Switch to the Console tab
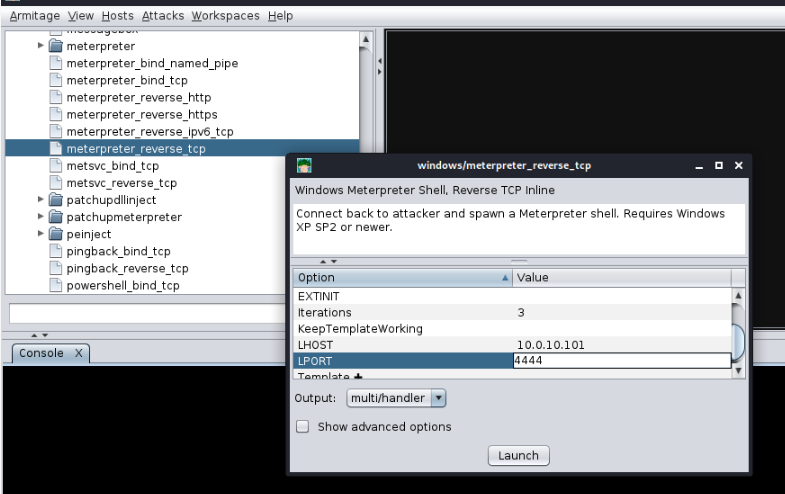This screenshot has height=494, width=785. point(41,353)
